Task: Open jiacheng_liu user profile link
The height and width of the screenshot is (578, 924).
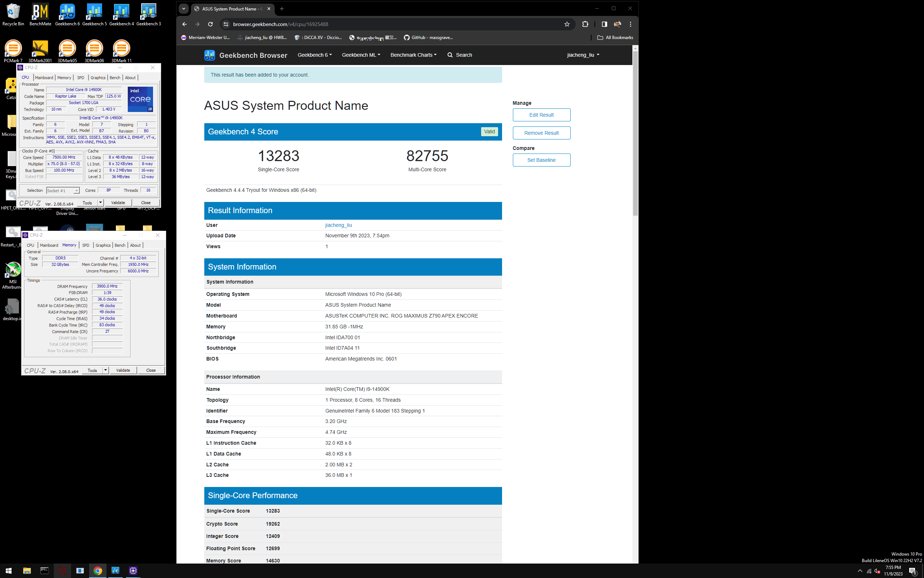Action: 338,225
